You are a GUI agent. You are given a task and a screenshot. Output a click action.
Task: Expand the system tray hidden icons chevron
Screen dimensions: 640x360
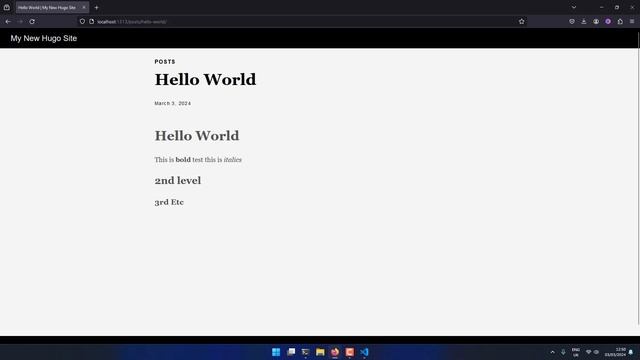[552, 352]
